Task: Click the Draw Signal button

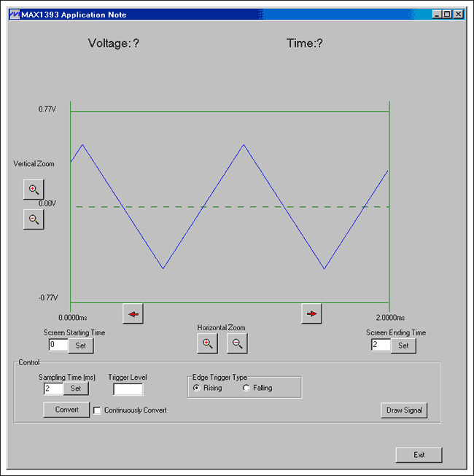Action: click(x=404, y=410)
